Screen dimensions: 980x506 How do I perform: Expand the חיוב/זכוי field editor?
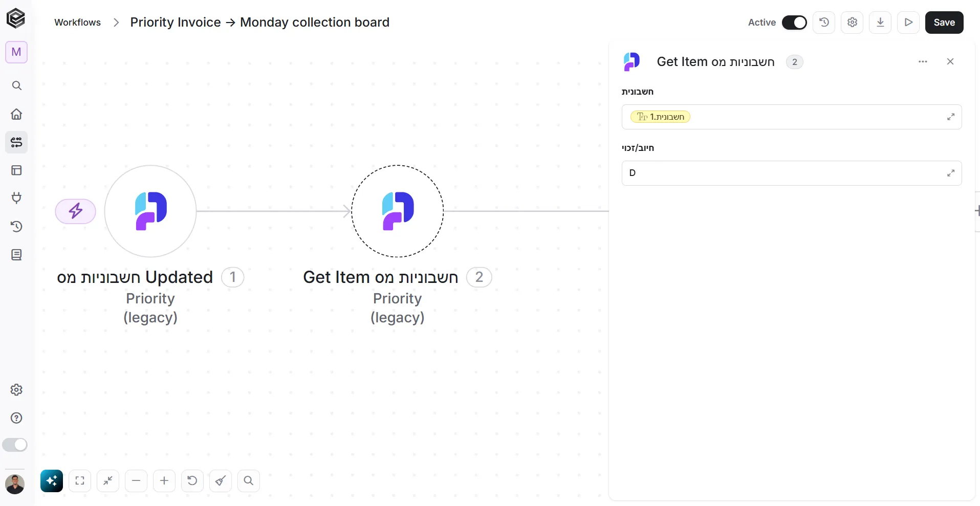coord(951,173)
